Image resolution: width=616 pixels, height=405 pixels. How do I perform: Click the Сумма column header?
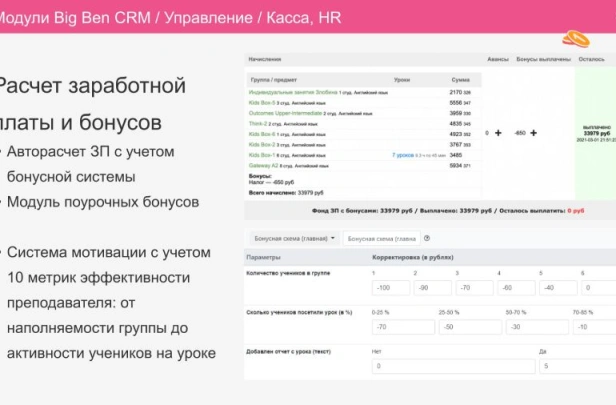tap(460, 80)
